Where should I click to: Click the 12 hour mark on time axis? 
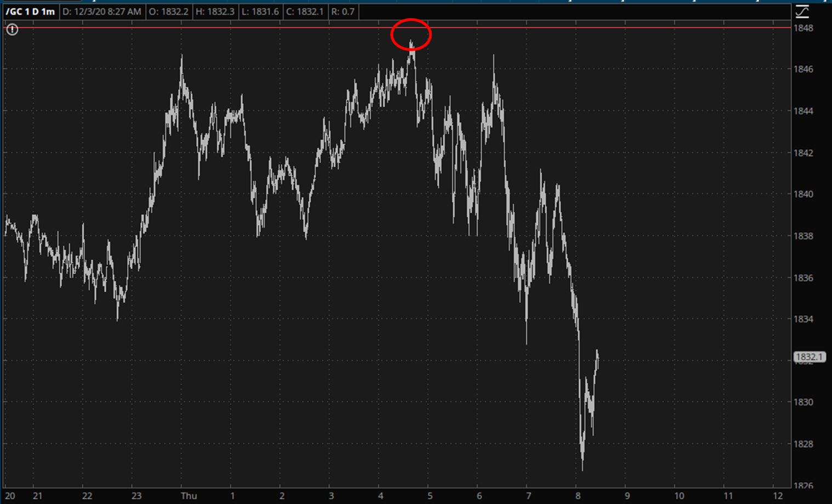[778, 496]
